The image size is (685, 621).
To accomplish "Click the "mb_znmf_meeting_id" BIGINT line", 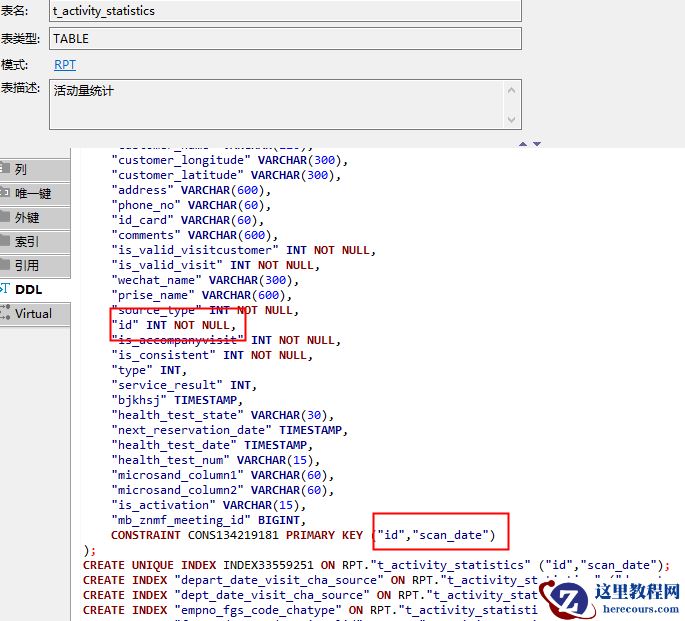I will pos(209,520).
